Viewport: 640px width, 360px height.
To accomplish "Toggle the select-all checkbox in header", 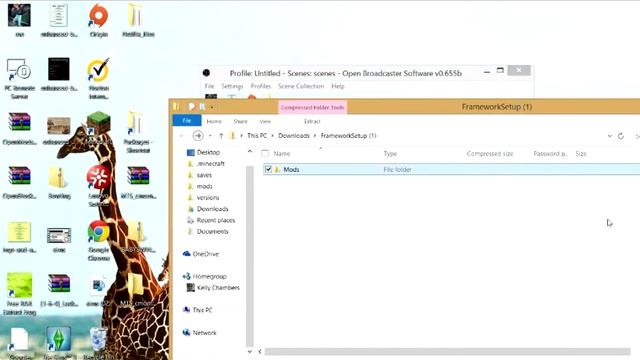I will coord(265,153).
